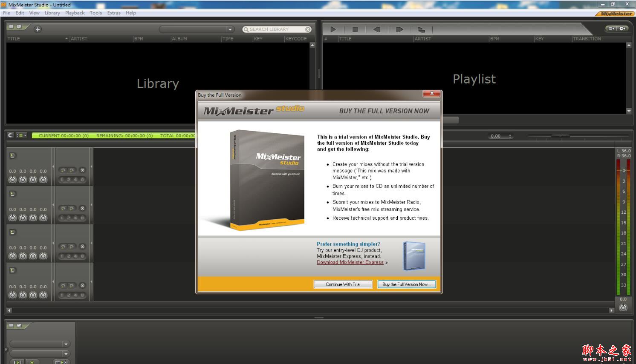Sort the Playlist by TRANSITION column
The width and height of the screenshot is (636, 364).
coord(587,39)
